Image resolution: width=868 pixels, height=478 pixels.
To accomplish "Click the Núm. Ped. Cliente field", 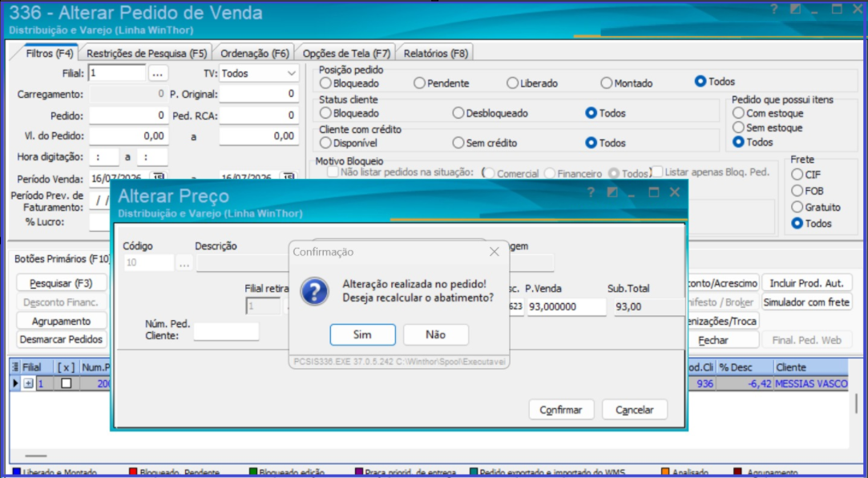I will tap(226, 331).
